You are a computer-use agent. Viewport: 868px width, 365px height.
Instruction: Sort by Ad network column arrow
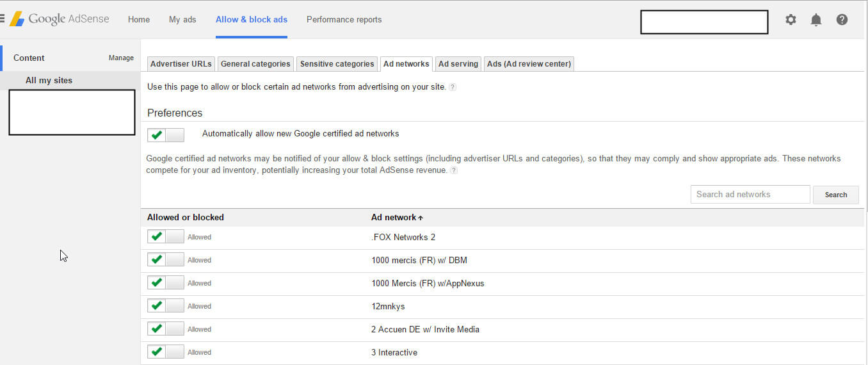pyautogui.click(x=421, y=218)
